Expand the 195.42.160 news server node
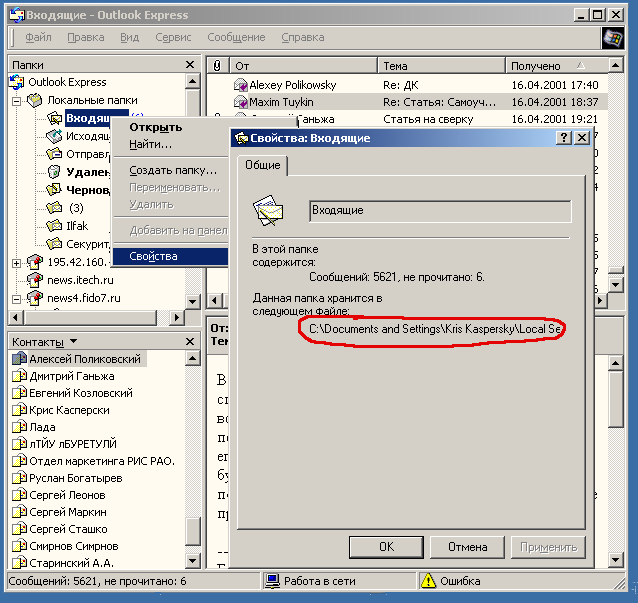This screenshot has height=603, width=638. pyautogui.click(x=16, y=263)
